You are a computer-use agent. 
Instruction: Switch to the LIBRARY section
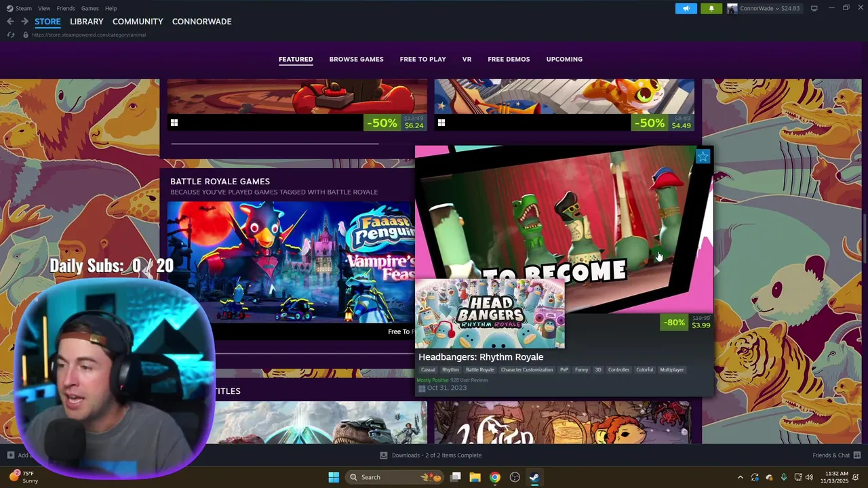[87, 22]
